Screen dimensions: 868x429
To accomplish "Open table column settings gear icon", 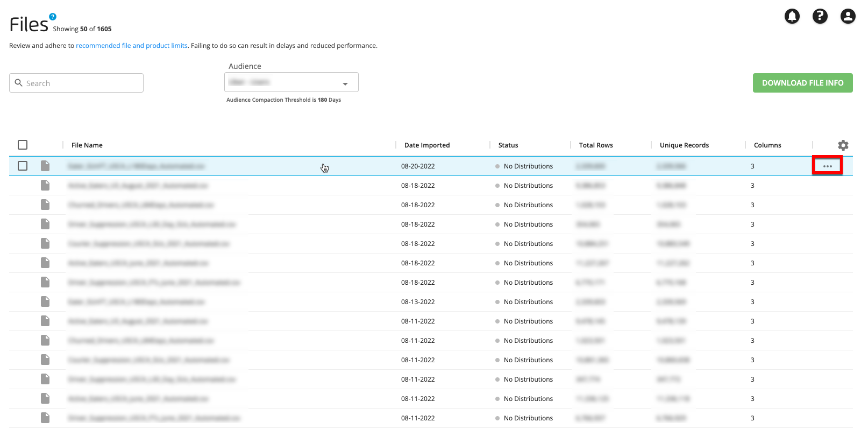I will click(843, 145).
